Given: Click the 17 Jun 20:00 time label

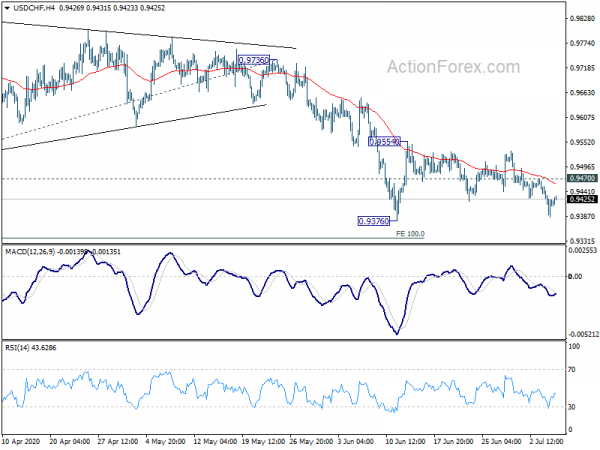Looking at the screenshot, I should 454,441.
